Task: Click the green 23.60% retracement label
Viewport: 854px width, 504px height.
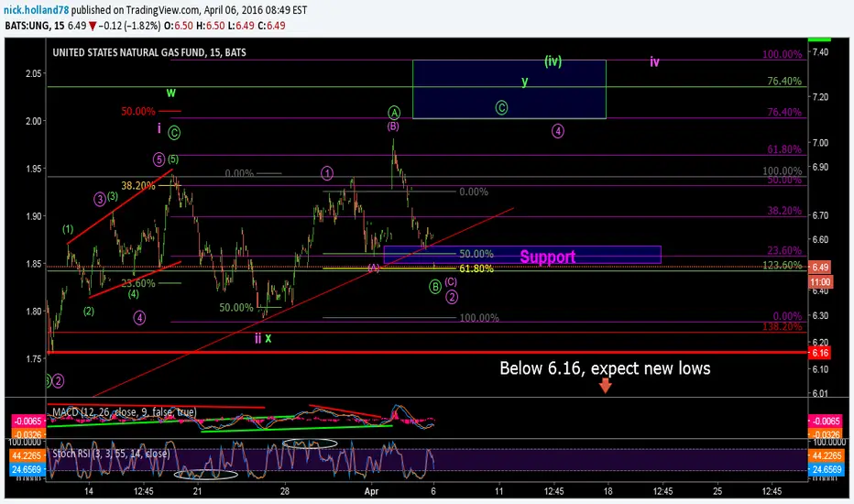Action: 137,283
